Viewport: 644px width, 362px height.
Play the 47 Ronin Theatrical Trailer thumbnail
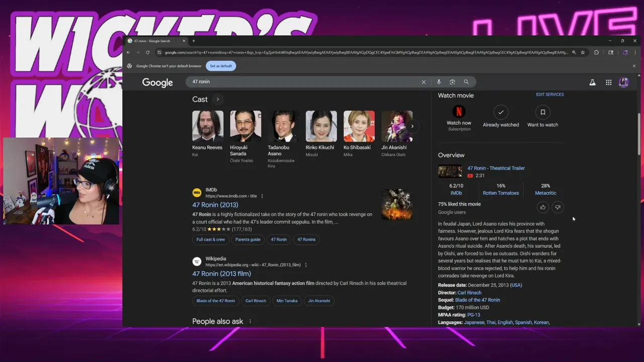[450, 171]
